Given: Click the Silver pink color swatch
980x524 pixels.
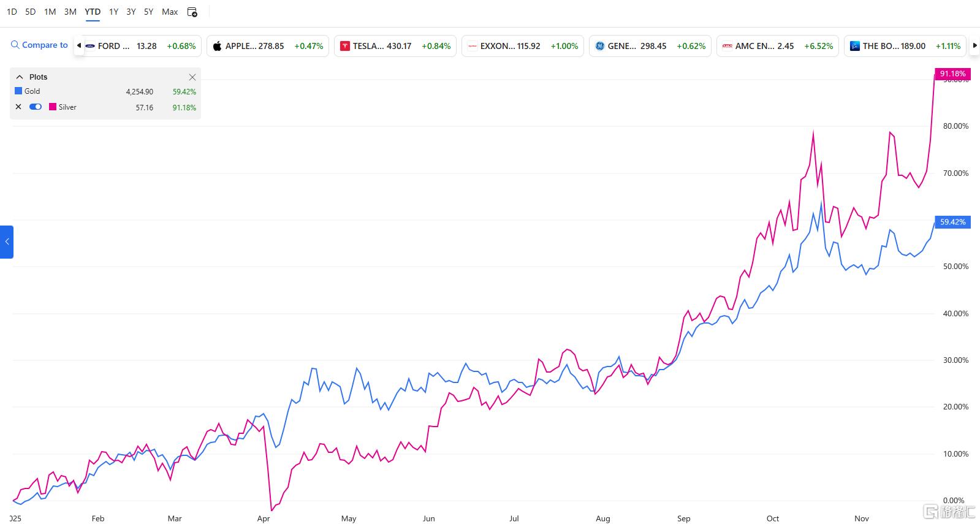Looking at the screenshot, I should tap(53, 107).
